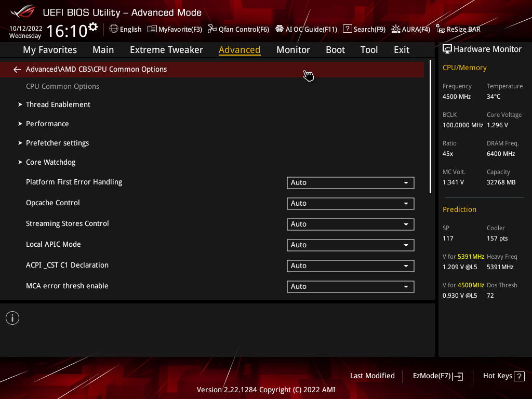Open Streaming Stores Control dropdown

(351, 224)
